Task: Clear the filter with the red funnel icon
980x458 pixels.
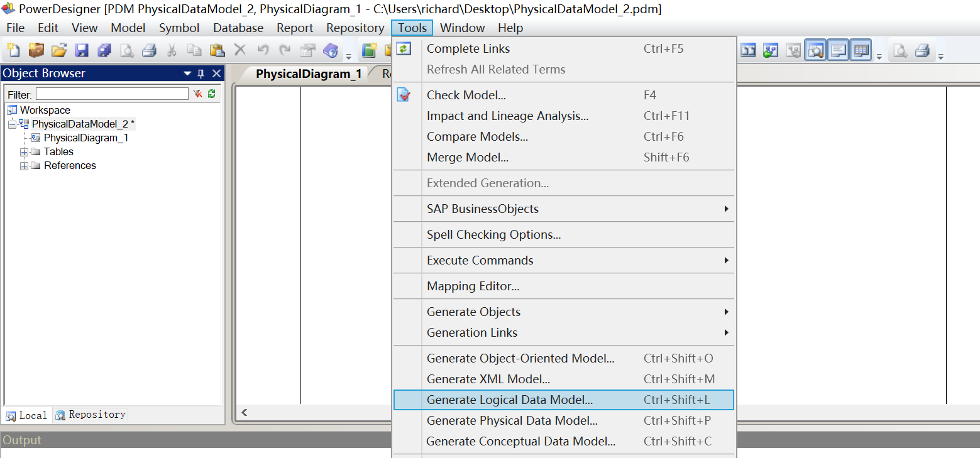Action: coord(197,93)
